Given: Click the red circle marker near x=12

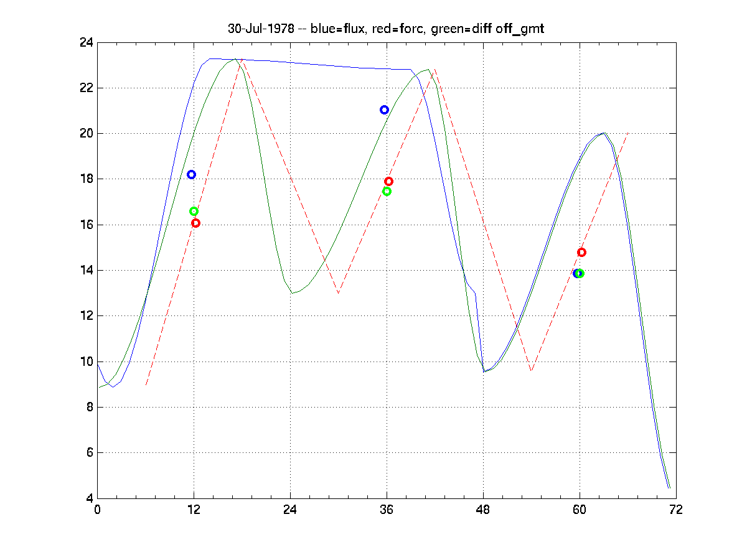Looking at the screenshot, I should pos(195,223).
